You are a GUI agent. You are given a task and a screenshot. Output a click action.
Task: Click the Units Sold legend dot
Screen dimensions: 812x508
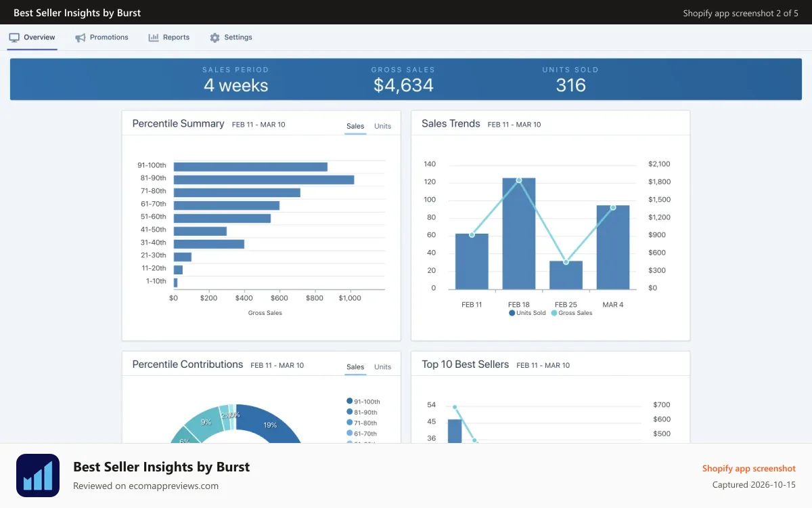512,313
